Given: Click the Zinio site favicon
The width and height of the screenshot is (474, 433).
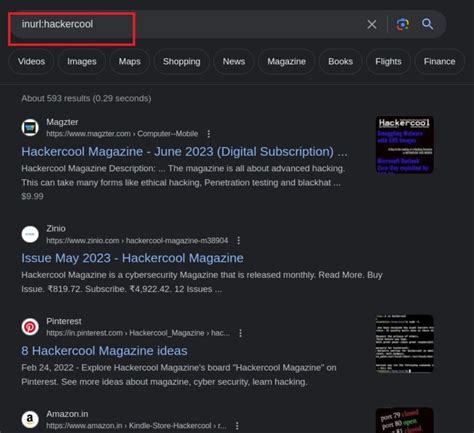Looking at the screenshot, I should click(30, 234).
